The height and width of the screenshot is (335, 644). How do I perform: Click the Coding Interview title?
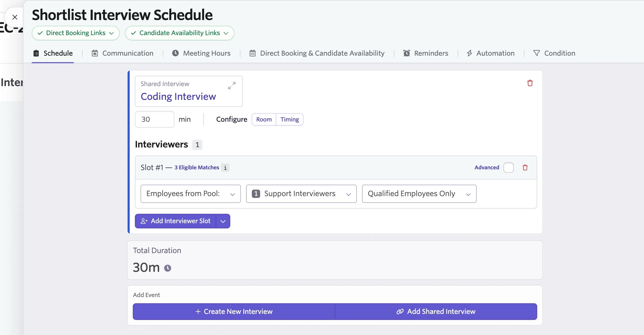point(178,96)
